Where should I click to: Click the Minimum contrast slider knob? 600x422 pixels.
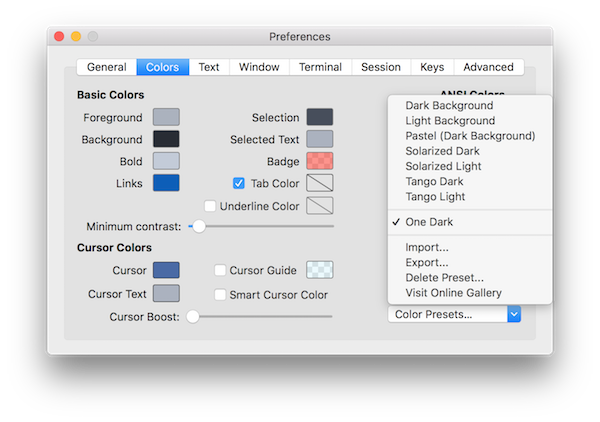point(199,226)
